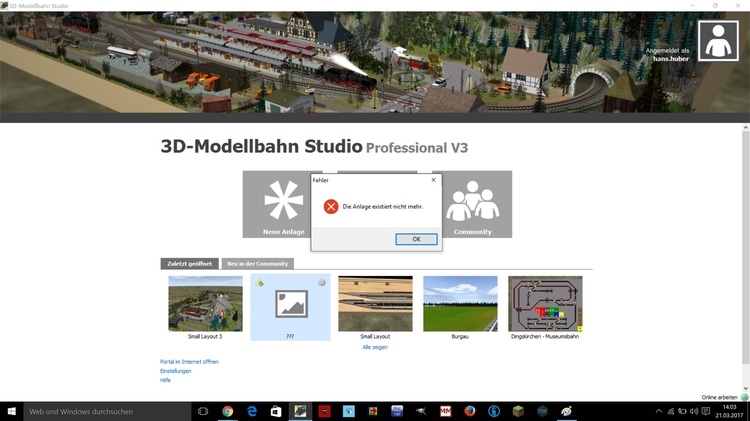750x421 pixels.
Task: Open the Action Center notifications icon
Action: tap(706, 411)
